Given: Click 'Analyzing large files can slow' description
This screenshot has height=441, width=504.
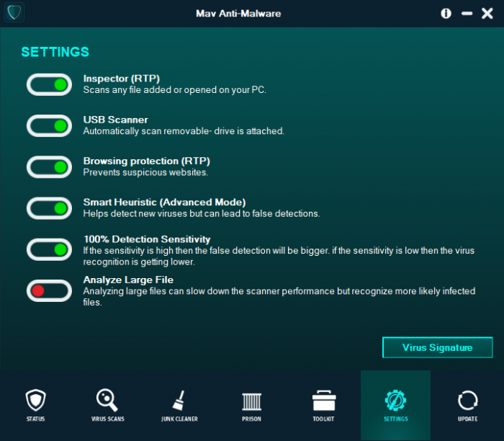Looking at the screenshot, I should click(x=279, y=297).
